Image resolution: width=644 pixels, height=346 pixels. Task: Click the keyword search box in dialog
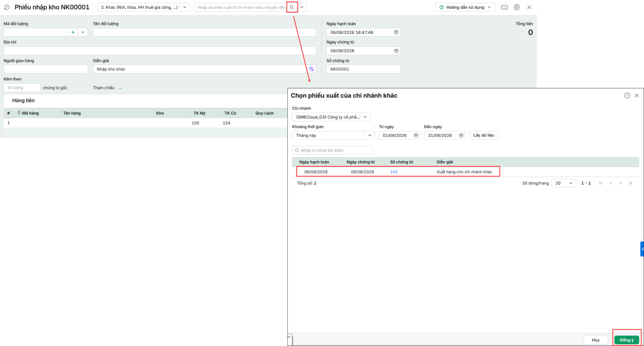click(332, 150)
